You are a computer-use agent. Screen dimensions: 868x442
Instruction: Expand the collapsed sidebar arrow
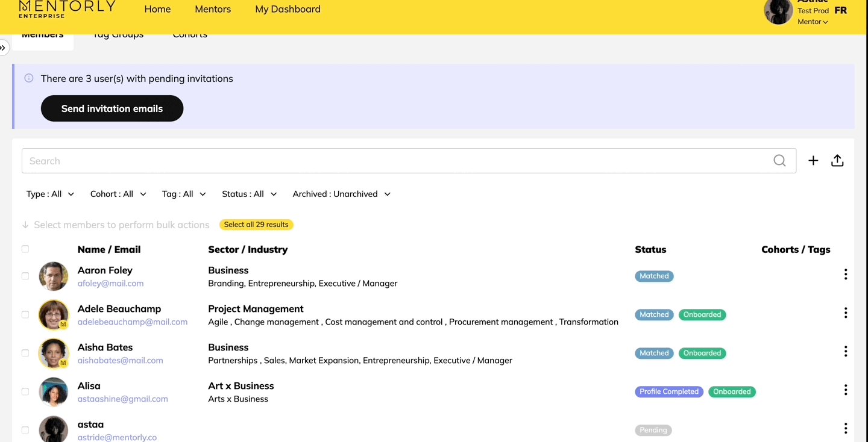3,48
